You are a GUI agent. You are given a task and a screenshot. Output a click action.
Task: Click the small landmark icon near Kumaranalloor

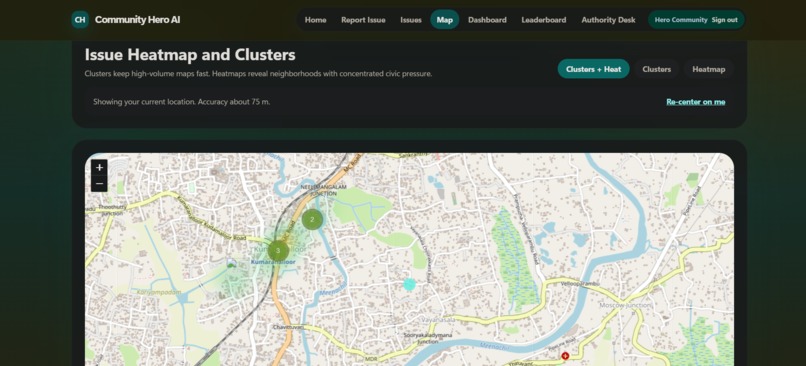click(232, 263)
